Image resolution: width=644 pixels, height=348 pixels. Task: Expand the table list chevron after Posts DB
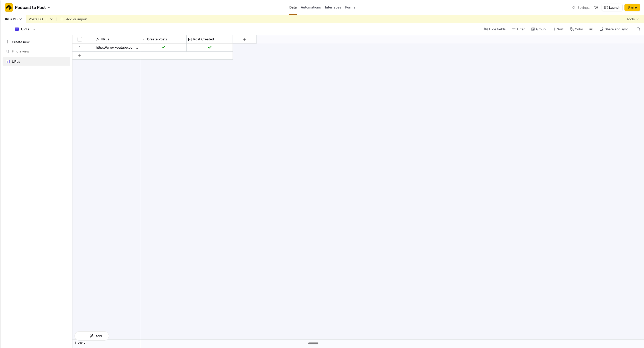pyautogui.click(x=51, y=19)
